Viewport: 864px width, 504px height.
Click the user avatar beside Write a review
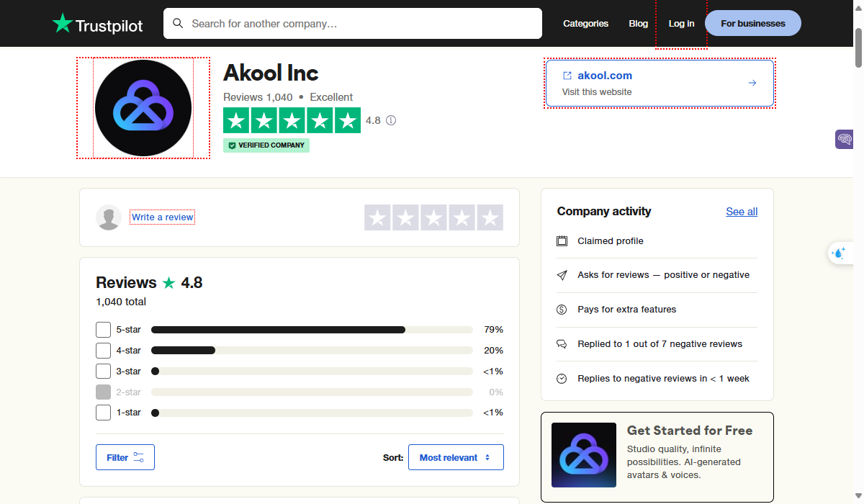[x=109, y=217]
